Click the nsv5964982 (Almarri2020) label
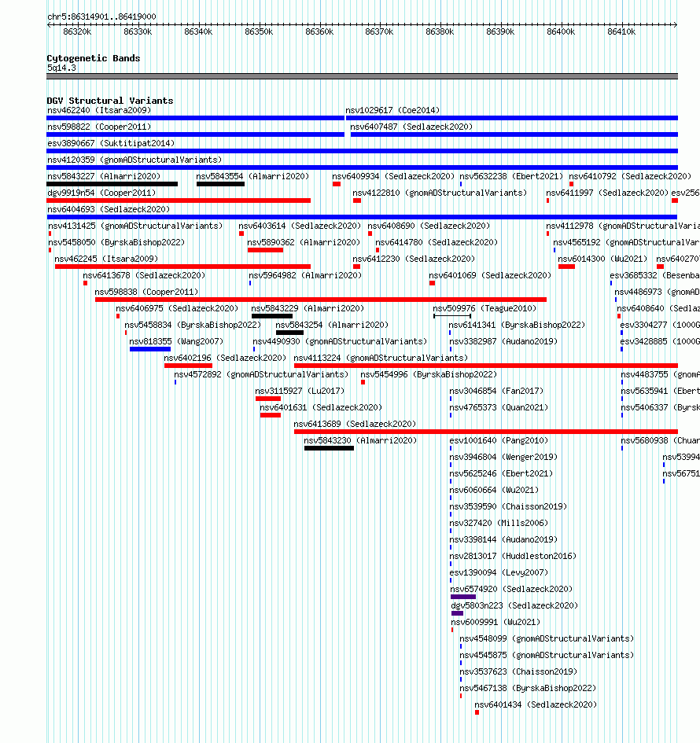The image size is (700, 743). (x=305, y=275)
